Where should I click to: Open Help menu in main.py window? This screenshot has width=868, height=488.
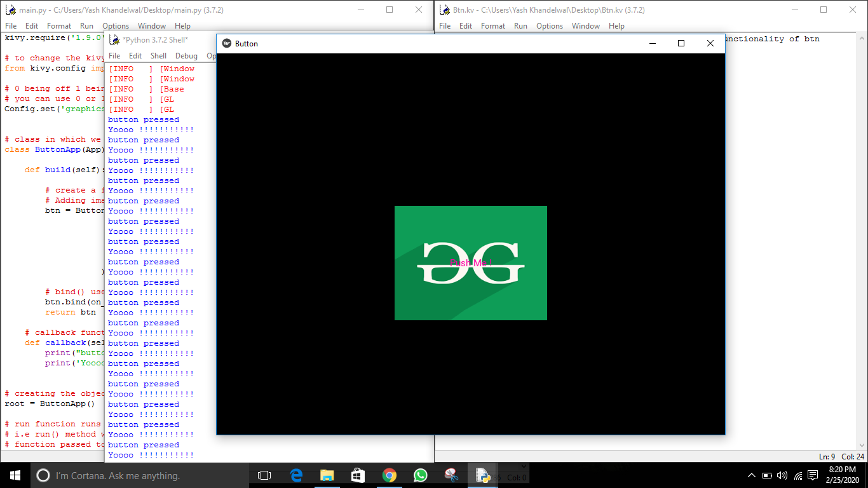pos(182,26)
